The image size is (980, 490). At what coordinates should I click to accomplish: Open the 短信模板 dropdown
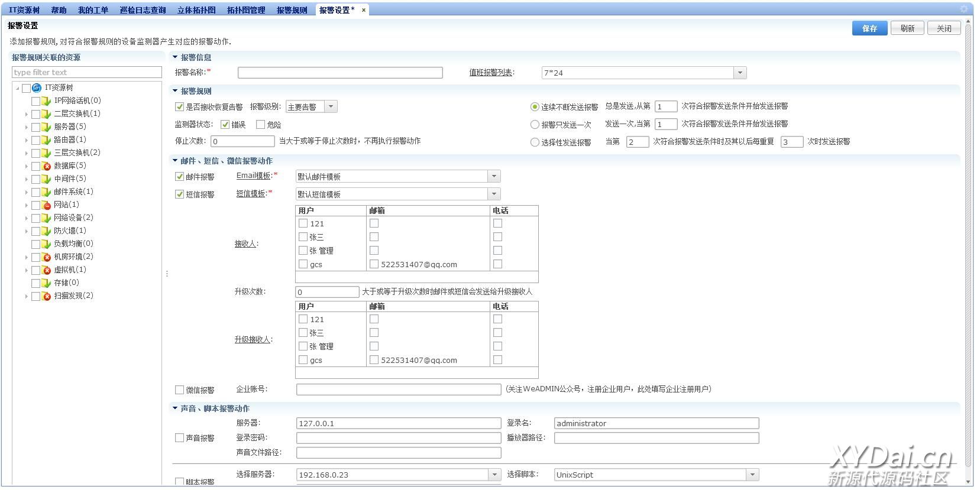coord(494,194)
